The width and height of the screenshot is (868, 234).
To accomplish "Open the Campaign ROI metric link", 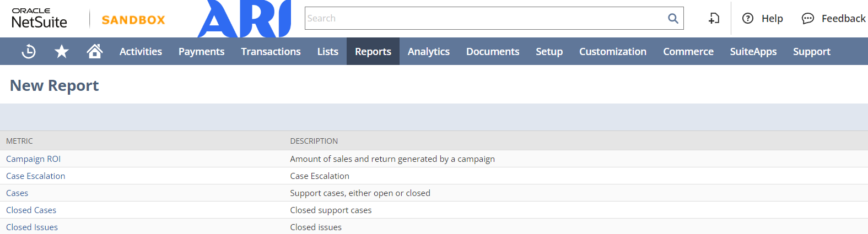I will tap(34, 159).
